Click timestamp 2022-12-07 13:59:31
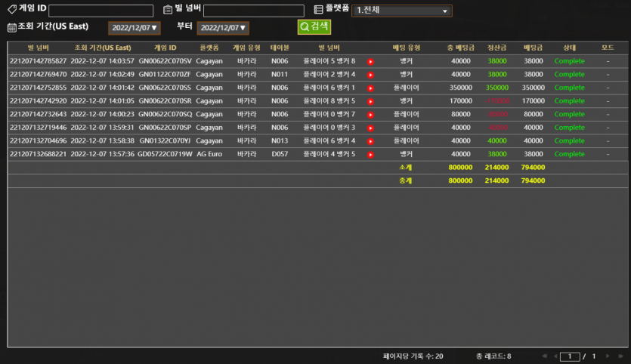Image resolution: width=631 pixels, height=364 pixels. [x=103, y=128]
